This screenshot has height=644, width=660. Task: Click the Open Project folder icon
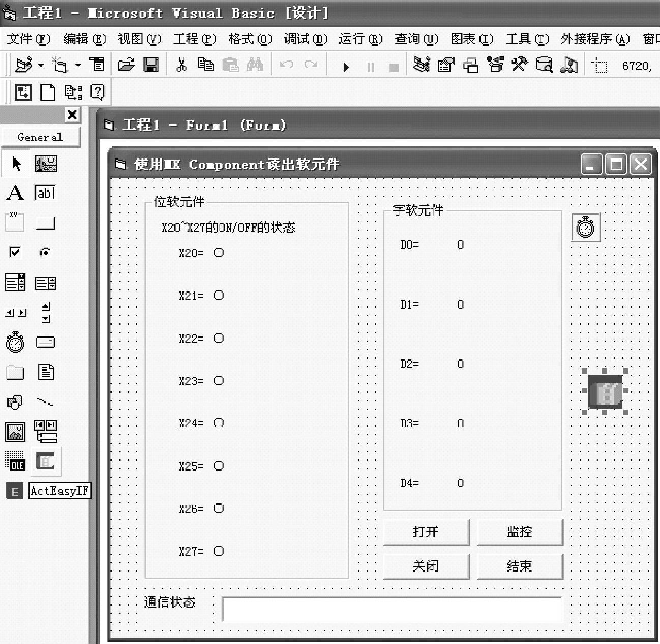coord(126,65)
